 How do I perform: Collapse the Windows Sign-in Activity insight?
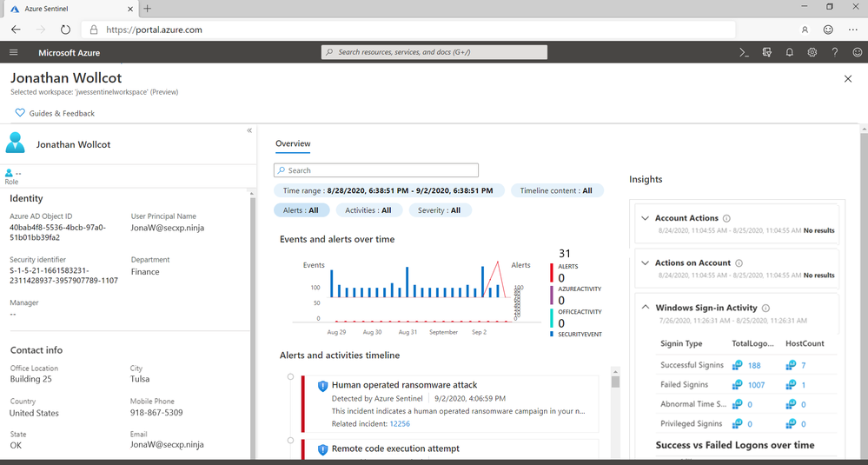tap(645, 307)
